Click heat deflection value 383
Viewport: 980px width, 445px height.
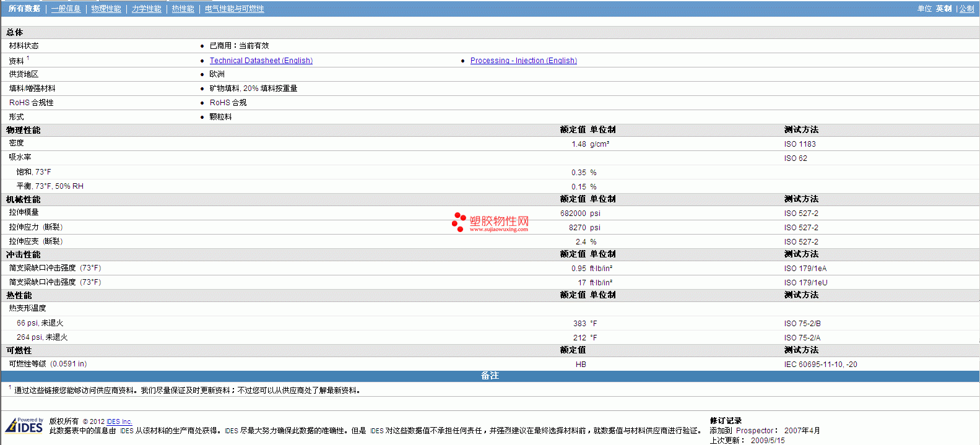[579, 324]
